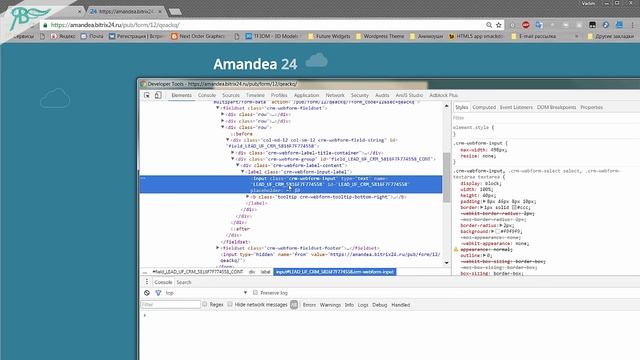Open the Sources tab
The height and width of the screenshot is (360, 640).
coord(231,95)
